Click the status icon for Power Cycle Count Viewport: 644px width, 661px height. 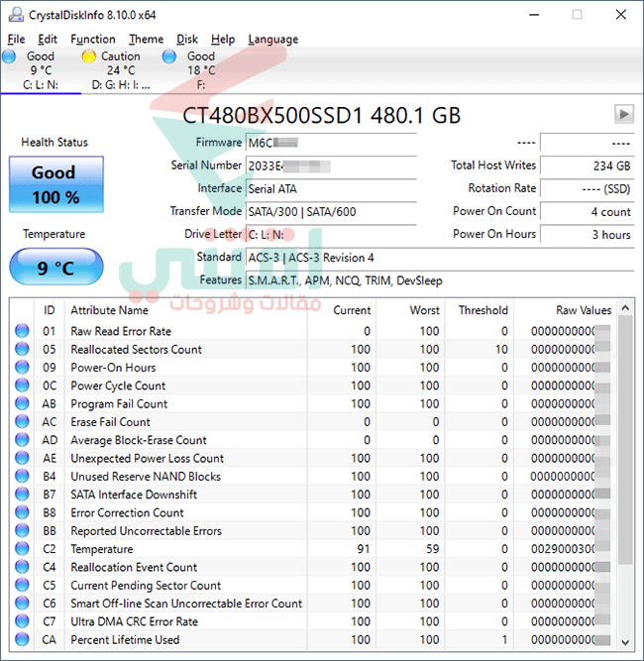point(22,386)
